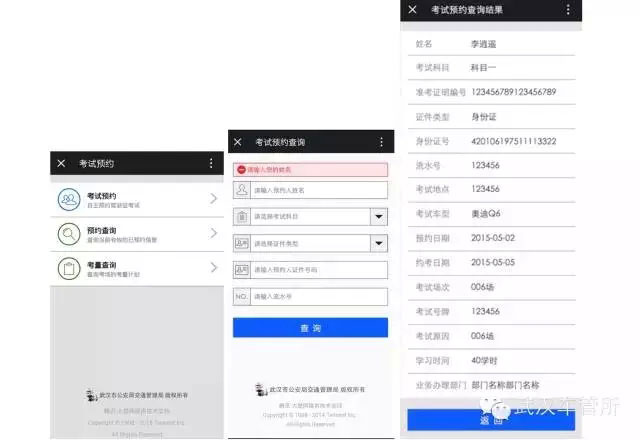Viewport: 640px width, 440px height.
Task: Close the 考试预约查询结果 screen with the X icon
Action: [413, 9]
